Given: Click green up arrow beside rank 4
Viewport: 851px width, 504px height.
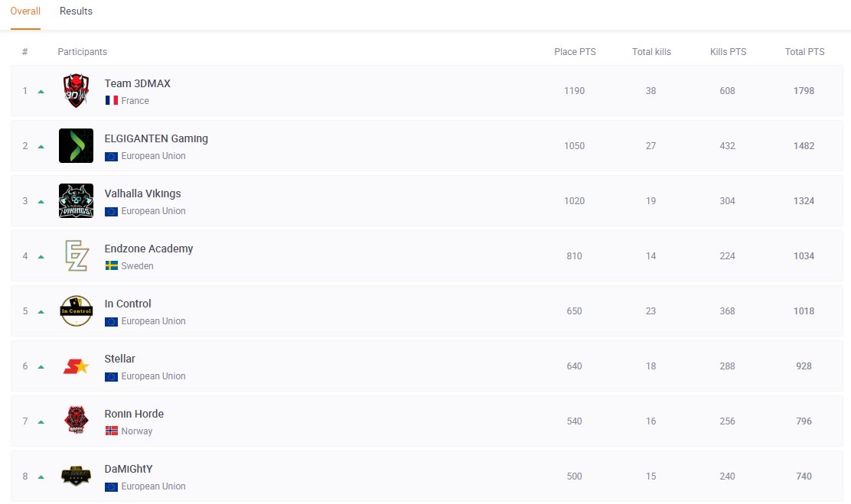Looking at the screenshot, I should (41, 257).
